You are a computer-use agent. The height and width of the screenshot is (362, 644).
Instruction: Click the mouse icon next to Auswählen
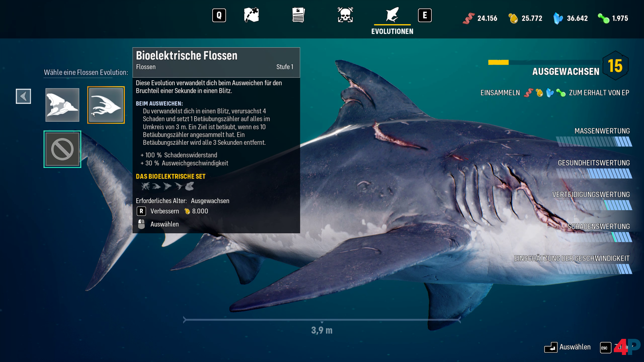pyautogui.click(x=141, y=224)
